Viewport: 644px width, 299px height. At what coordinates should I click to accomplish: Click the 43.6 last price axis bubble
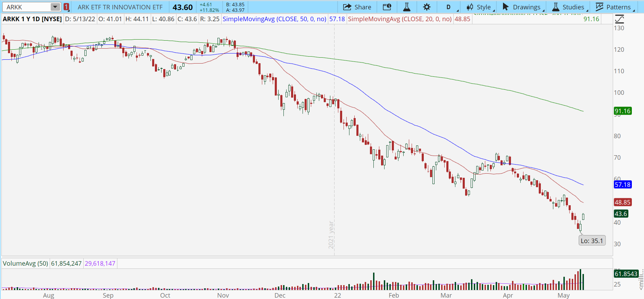point(621,214)
